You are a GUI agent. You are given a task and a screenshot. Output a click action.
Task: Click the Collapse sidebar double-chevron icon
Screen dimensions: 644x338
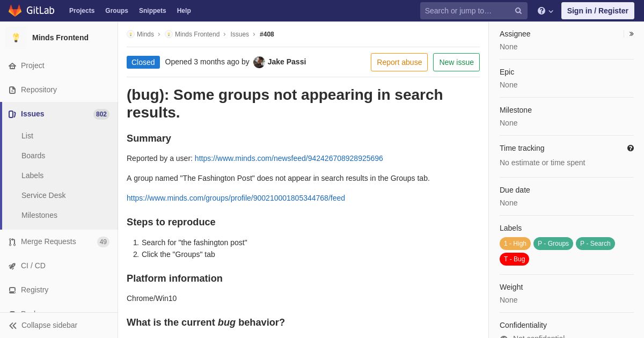(13, 326)
